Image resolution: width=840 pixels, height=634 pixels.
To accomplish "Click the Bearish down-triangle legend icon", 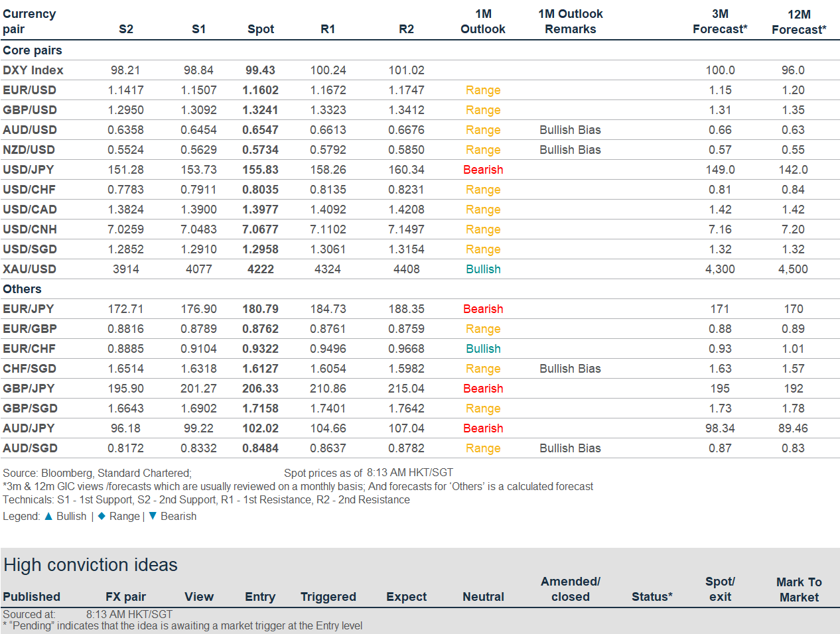I will [153, 516].
